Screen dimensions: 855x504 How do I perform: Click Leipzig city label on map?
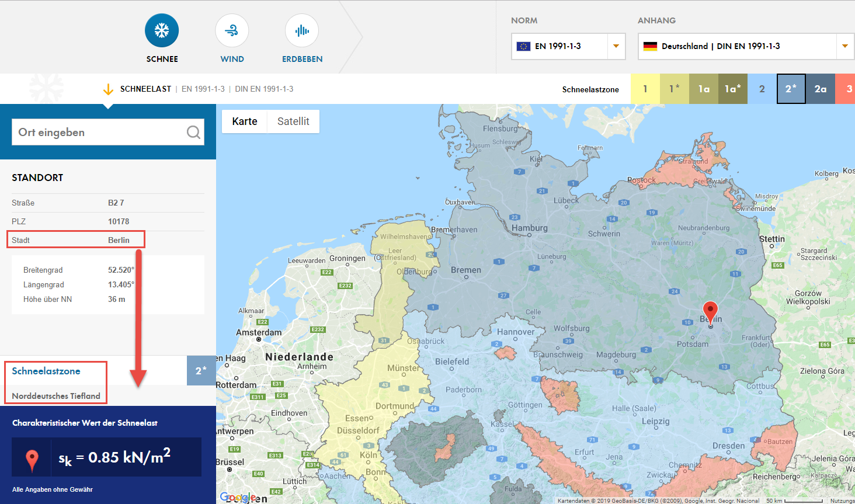pyautogui.click(x=656, y=421)
